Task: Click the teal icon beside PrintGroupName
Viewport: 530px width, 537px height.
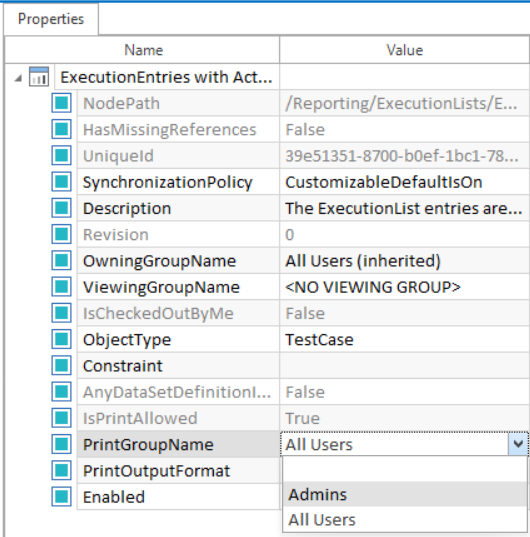Action: pos(62,445)
